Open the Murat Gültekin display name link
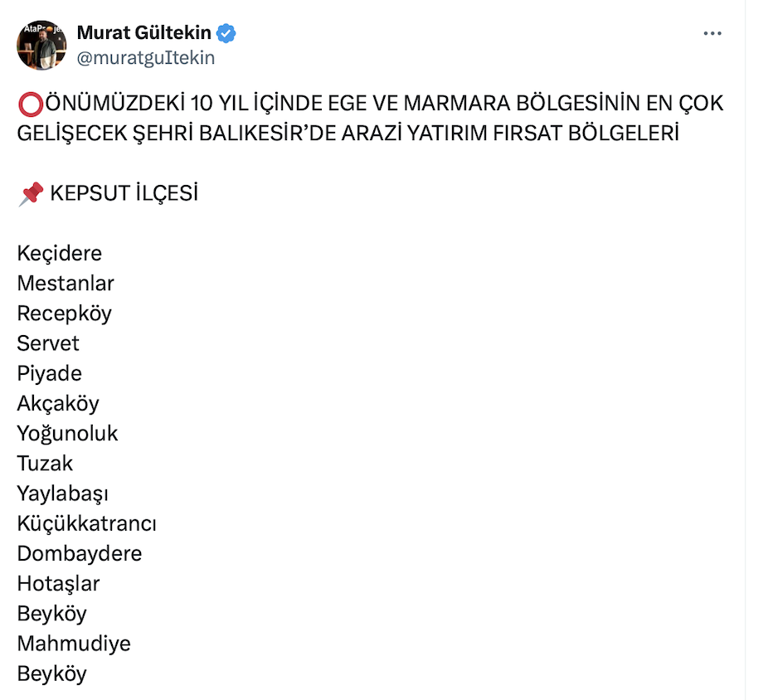Screen dimensions: 778x700 [143, 33]
